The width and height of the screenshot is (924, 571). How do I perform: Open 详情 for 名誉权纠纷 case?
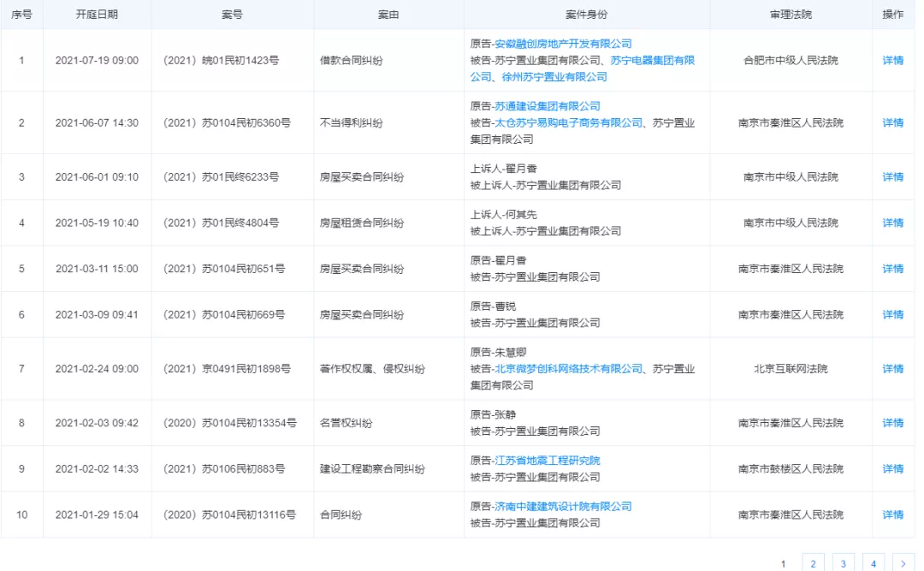tap(892, 423)
